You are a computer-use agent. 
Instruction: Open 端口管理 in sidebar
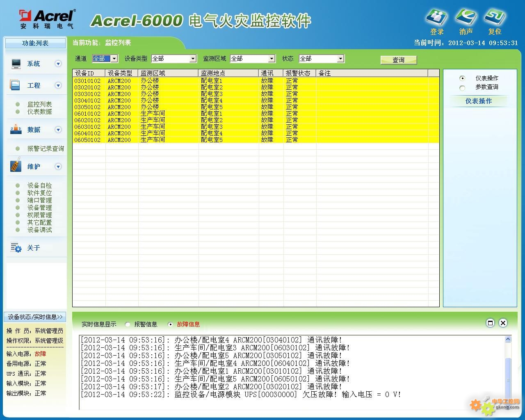[x=39, y=200]
